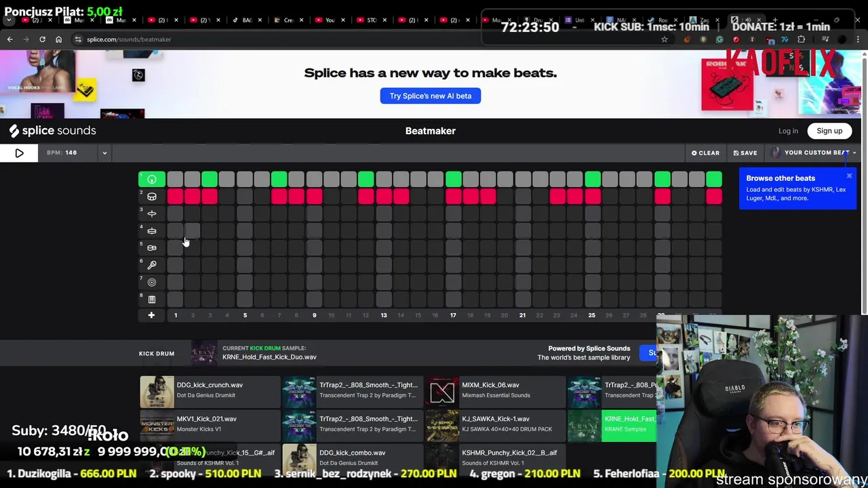Open browser tab search dropdown
868x488 pixels.
tap(9, 20)
